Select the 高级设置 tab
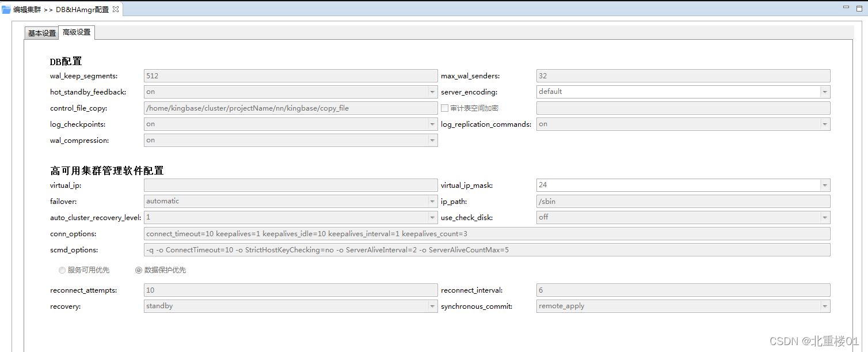The width and height of the screenshot is (868, 352). [x=77, y=33]
